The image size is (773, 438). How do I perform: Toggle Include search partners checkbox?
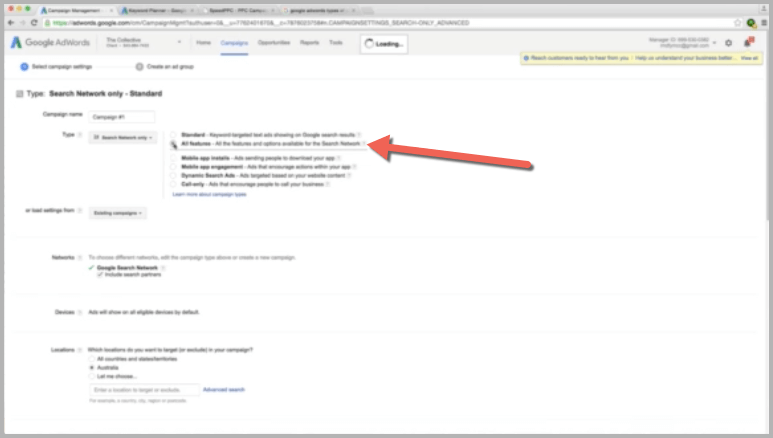pyautogui.click(x=100, y=275)
